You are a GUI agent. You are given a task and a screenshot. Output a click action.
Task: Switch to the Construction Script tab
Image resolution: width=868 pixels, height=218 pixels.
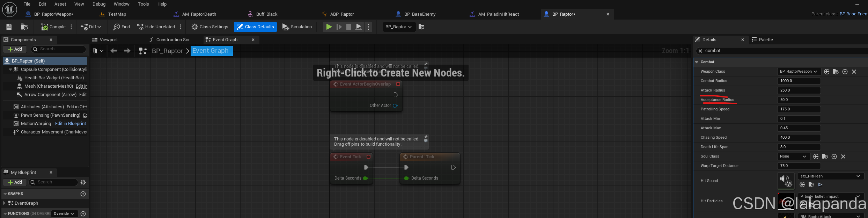(x=174, y=40)
